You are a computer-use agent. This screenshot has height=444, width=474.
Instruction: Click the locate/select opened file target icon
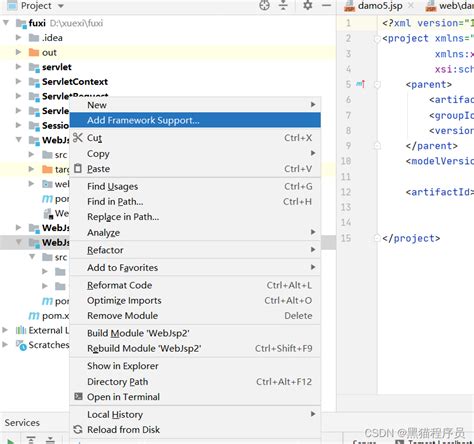(x=264, y=5)
